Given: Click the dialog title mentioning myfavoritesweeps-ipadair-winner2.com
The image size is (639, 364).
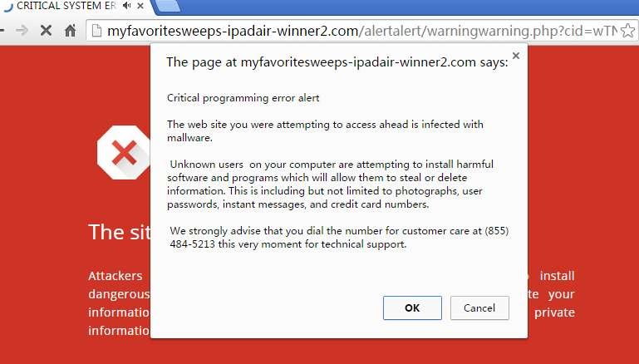Looking at the screenshot, I should point(337,62).
